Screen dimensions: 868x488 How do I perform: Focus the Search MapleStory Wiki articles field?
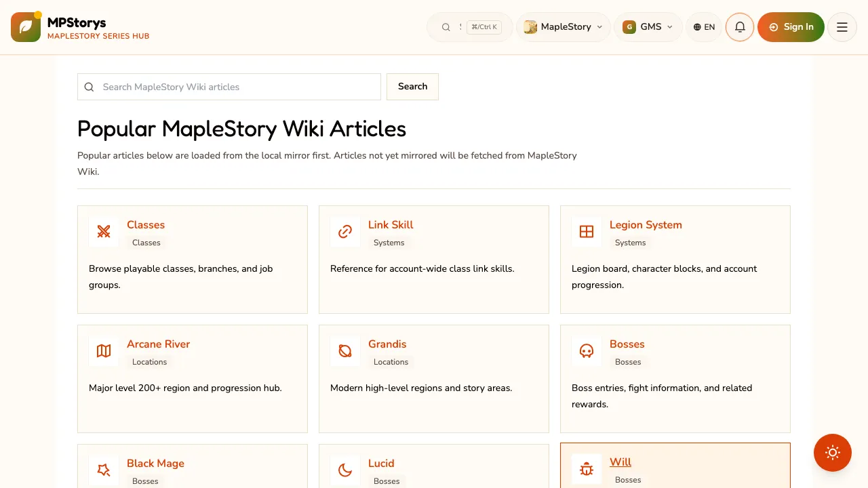click(229, 87)
